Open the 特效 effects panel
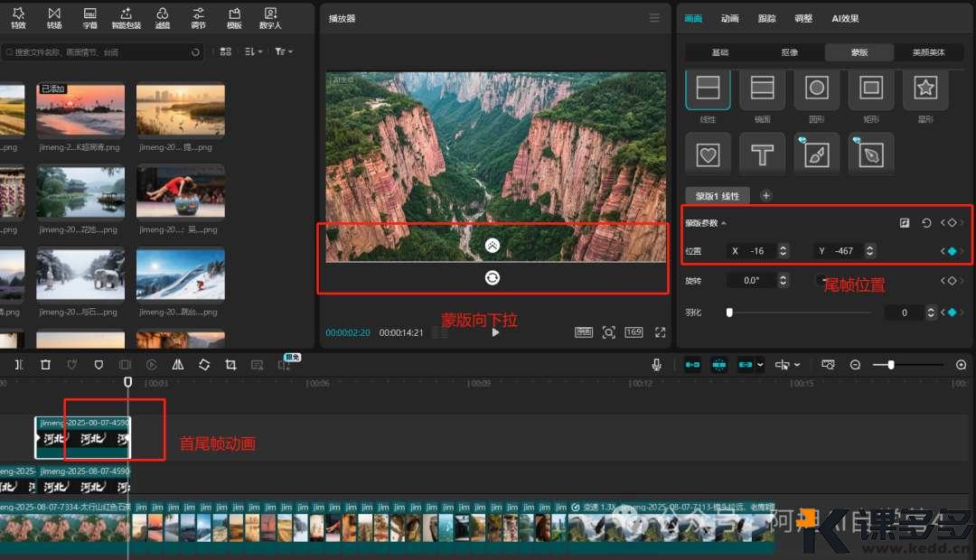Image resolution: width=976 pixels, height=560 pixels. click(x=18, y=18)
